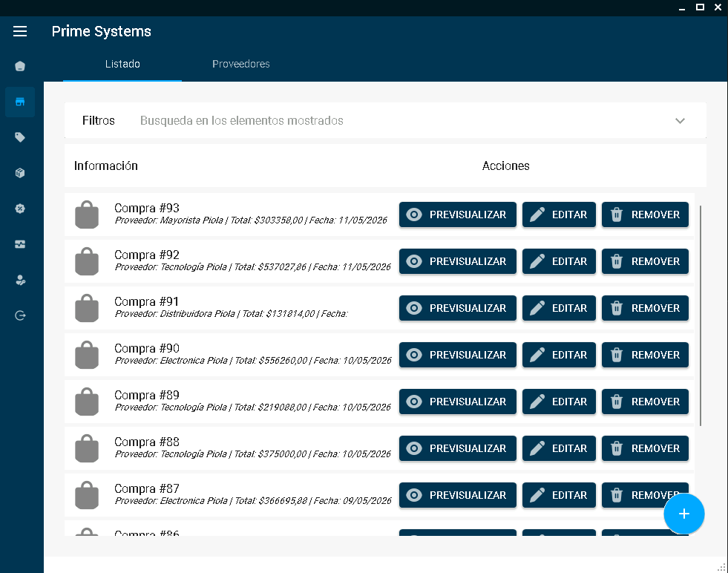The width and height of the screenshot is (728, 573).
Task: Click the Prime Systems app title
Action: pos(101,31)
